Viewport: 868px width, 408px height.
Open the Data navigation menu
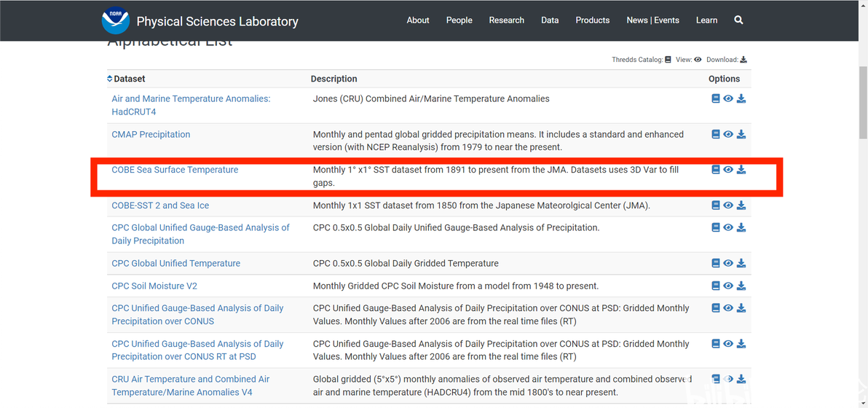pyautogui.click(x=550, y=20)
